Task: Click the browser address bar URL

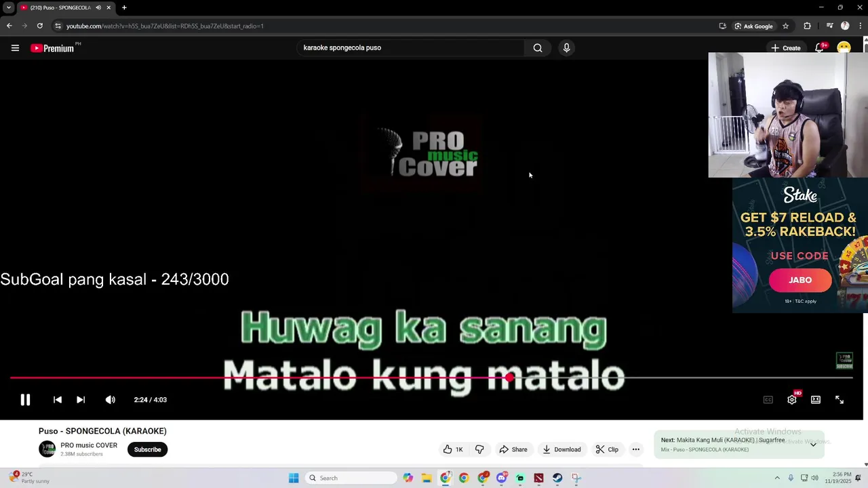Action: (x=165, y=26)
